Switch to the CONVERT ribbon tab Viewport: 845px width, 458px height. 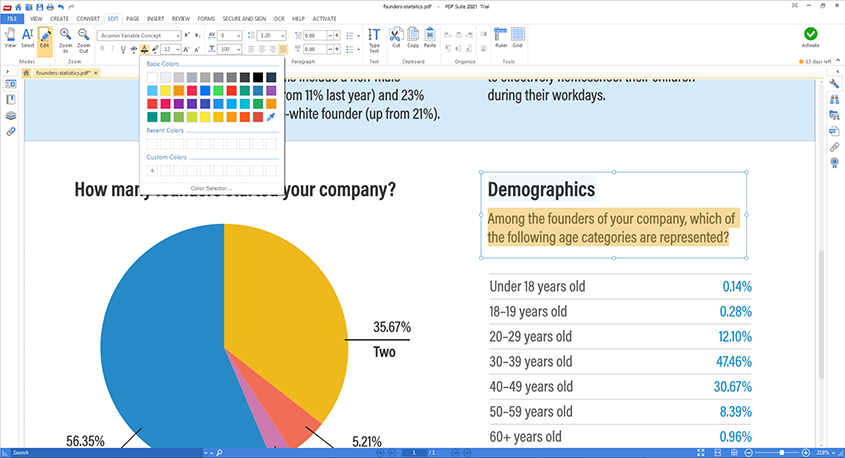[x=88, y=18]
